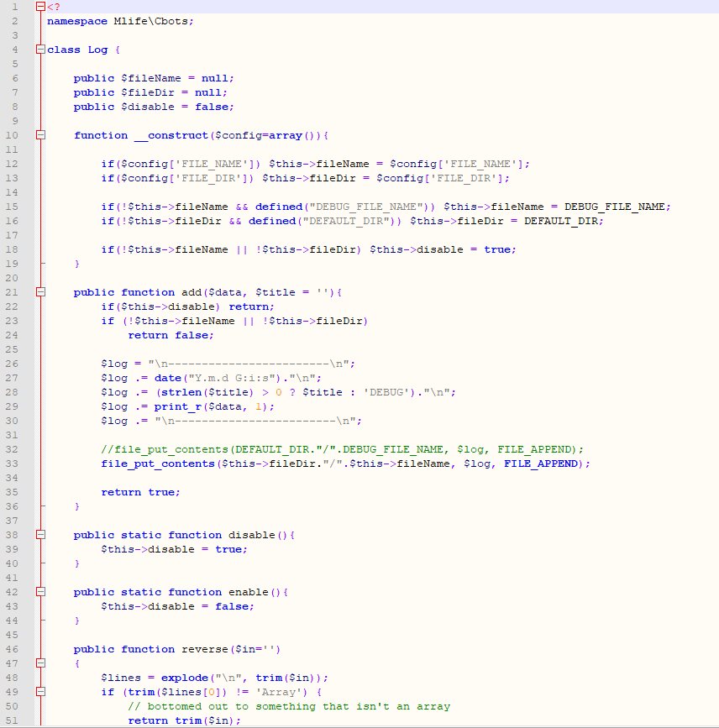Click the 'enable()' function name on line 42

(255, 592)
